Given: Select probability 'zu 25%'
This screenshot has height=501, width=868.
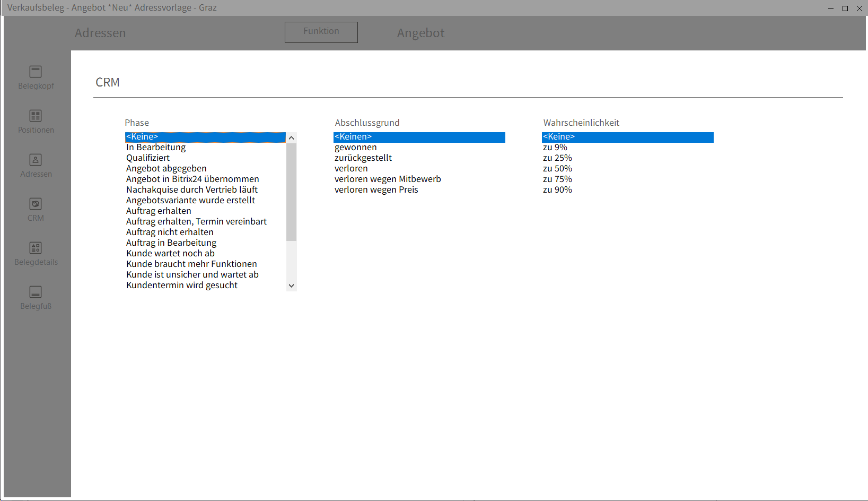Looking at the screenshot, I should [628, 158].
